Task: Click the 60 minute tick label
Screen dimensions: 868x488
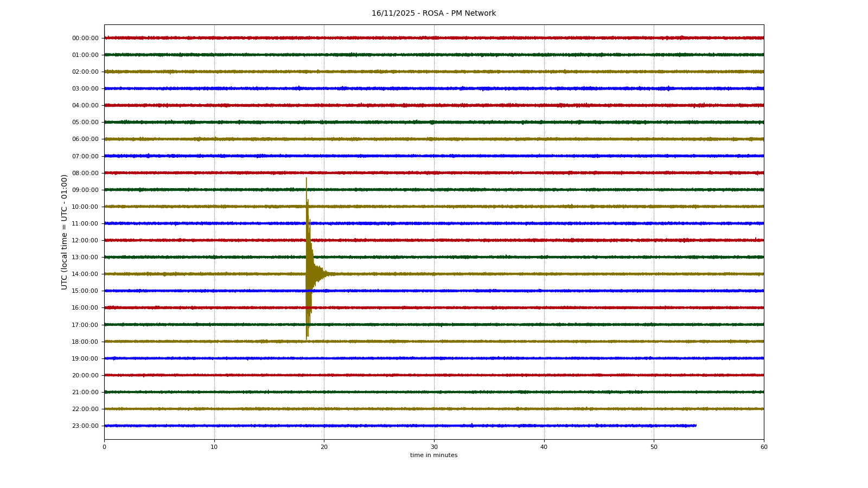Action: click(764, 447)
